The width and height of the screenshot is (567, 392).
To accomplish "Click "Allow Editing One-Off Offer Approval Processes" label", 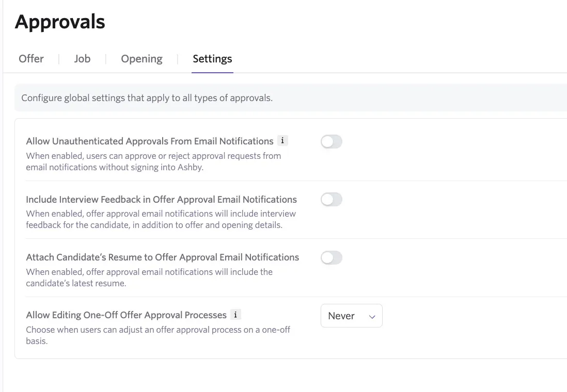I will tap(126, 315).
